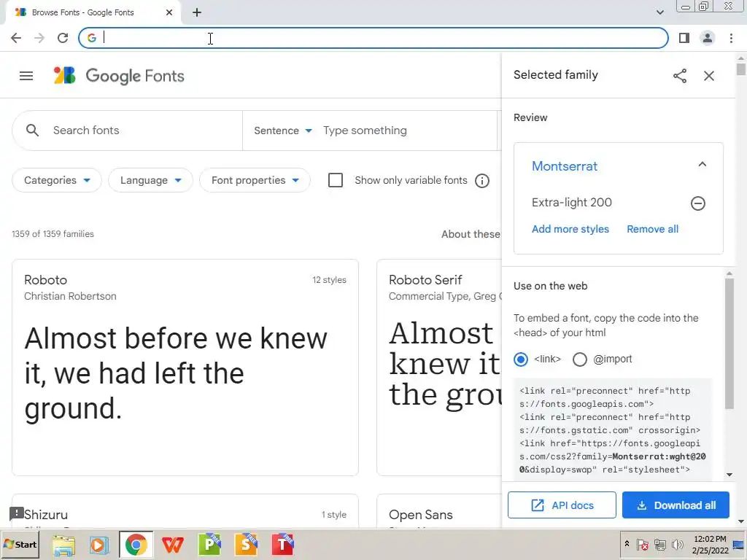Click Add more styles link
Viewport: 747px width, 560px height.
pyautogui.click(x=570, y=229)
